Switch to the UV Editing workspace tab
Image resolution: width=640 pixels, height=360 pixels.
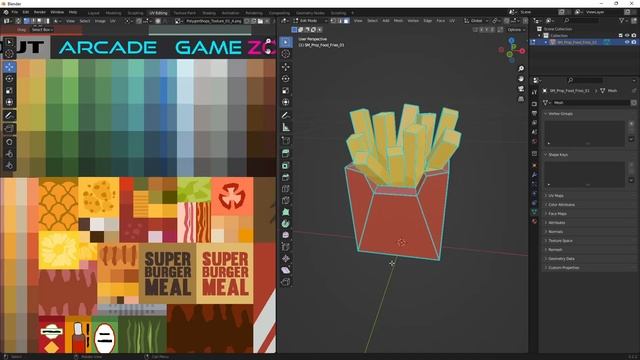(x=158, y=13)
